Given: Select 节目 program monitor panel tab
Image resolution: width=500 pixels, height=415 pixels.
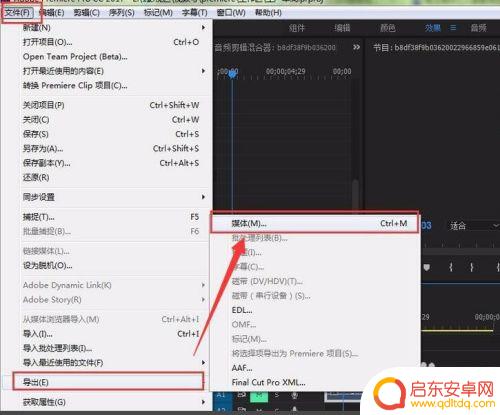Looking at the screenshot, I should click(436, 47).
